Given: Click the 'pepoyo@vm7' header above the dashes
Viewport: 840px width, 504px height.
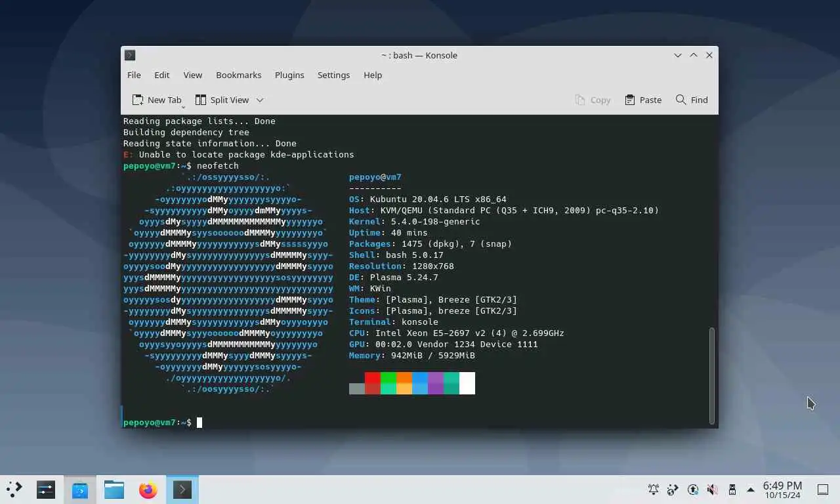Looking at the screenshot, I should click(375, 177).
